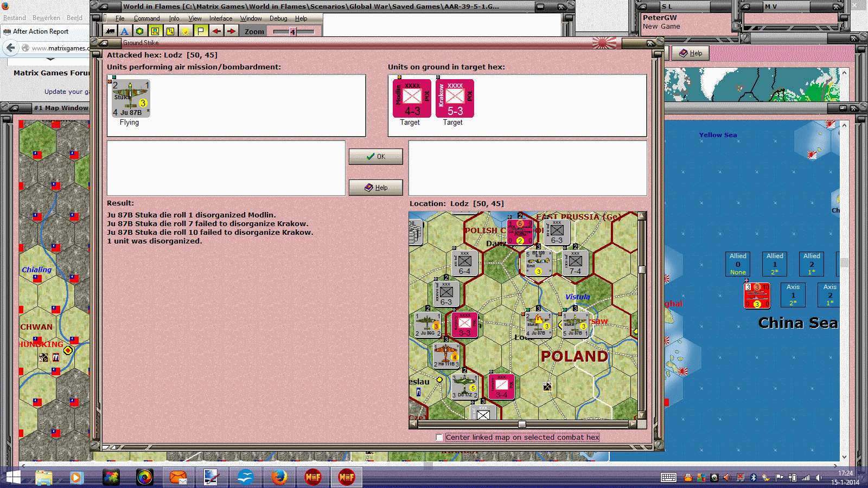Image resolution: width=868 pixels, height=488 pixels.
Task: Click the Allied 1 2* box
Action: click(x=775, y=264)
